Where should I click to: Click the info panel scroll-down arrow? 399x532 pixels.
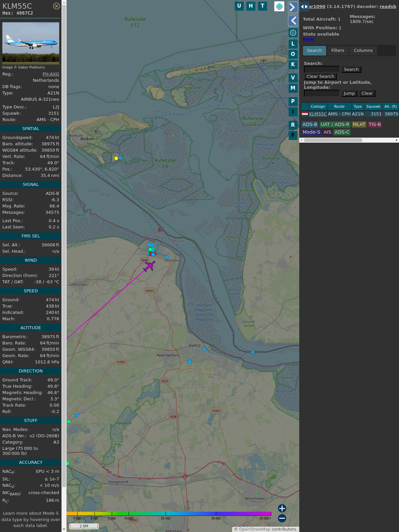click(64, 529)
